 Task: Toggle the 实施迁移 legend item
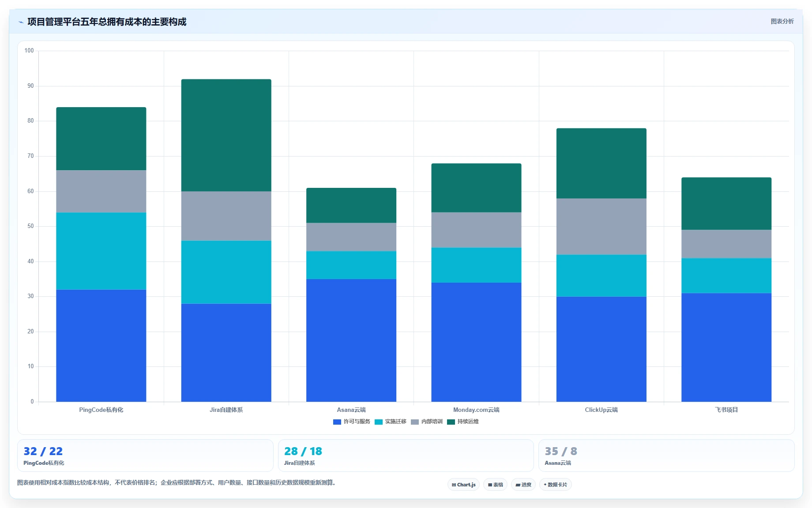(x=391, y=422)
